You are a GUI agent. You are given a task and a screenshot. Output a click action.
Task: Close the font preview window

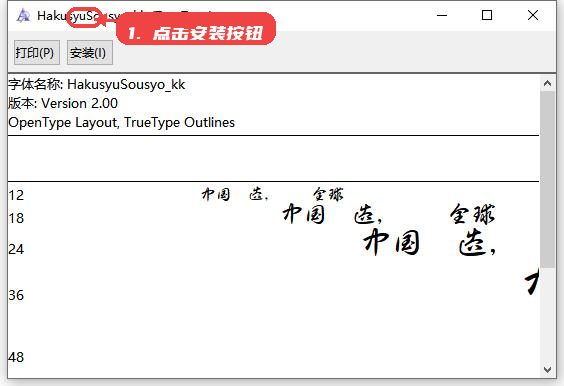(533, 15)
